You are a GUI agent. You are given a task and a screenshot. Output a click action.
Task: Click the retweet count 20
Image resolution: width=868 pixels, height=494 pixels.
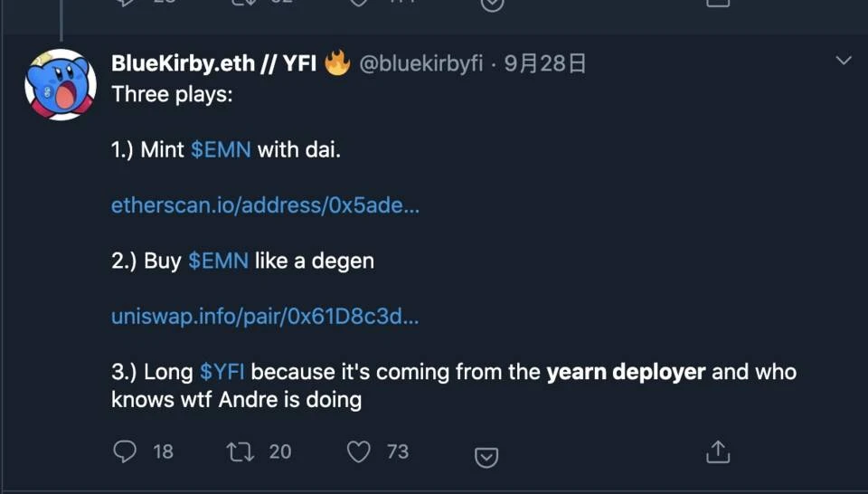(x=280, y=451)
